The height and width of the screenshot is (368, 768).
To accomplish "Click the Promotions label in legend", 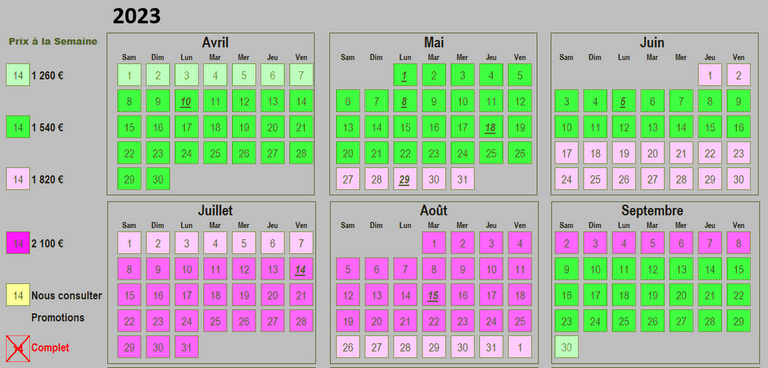I will click(58, 318).
